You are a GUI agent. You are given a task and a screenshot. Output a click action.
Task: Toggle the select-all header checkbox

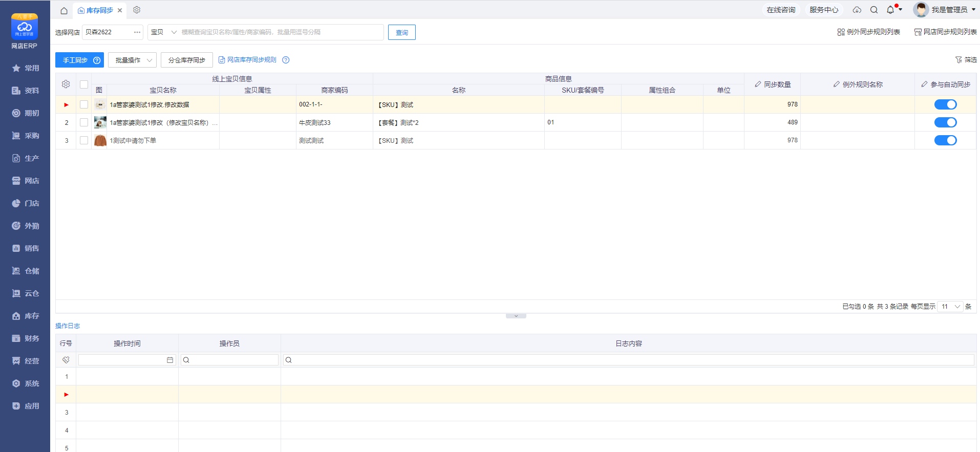coord(84,84)
